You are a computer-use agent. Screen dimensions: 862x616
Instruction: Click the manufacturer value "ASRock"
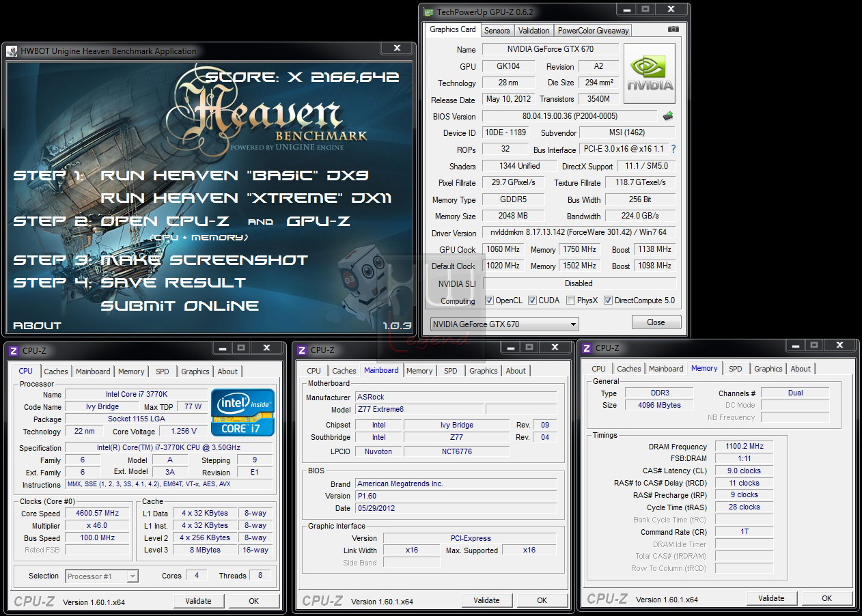pyautogui.click(x=456, y=397)
